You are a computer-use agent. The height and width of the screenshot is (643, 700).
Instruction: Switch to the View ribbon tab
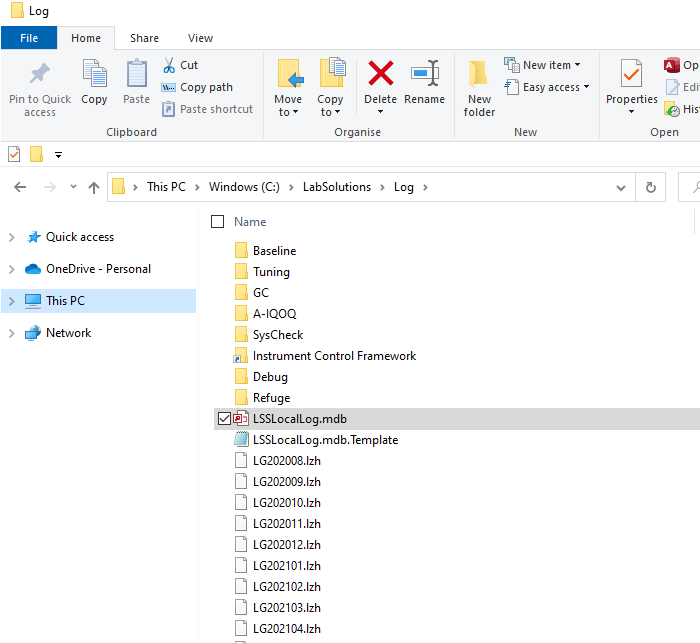pyautogui.click(x=200, y=38)
